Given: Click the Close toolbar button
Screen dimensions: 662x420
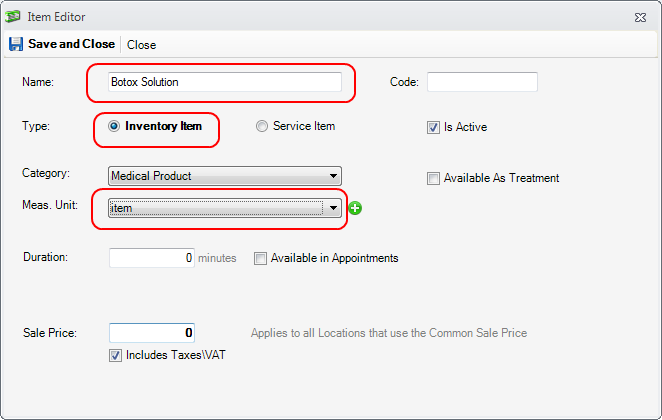Looking at the screenshot, I should tap(141, 44).
